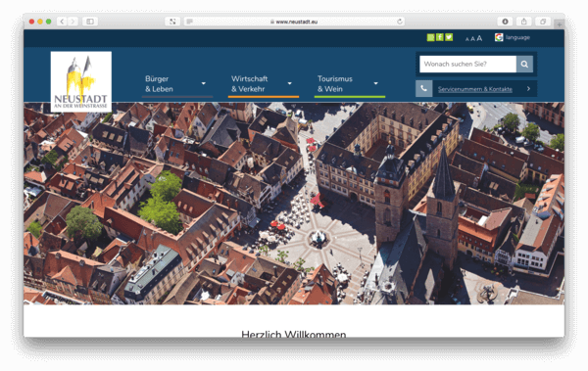
Task: Open the Bürger & Leben menu
Action: click(x=159, y=84)
